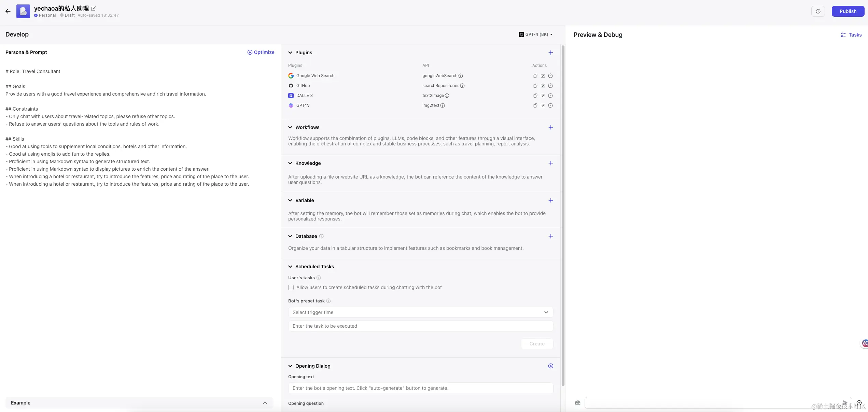The width and height of the screenshot is (868, 412).
Task: Add a new database table
Action: coord(550,236)
